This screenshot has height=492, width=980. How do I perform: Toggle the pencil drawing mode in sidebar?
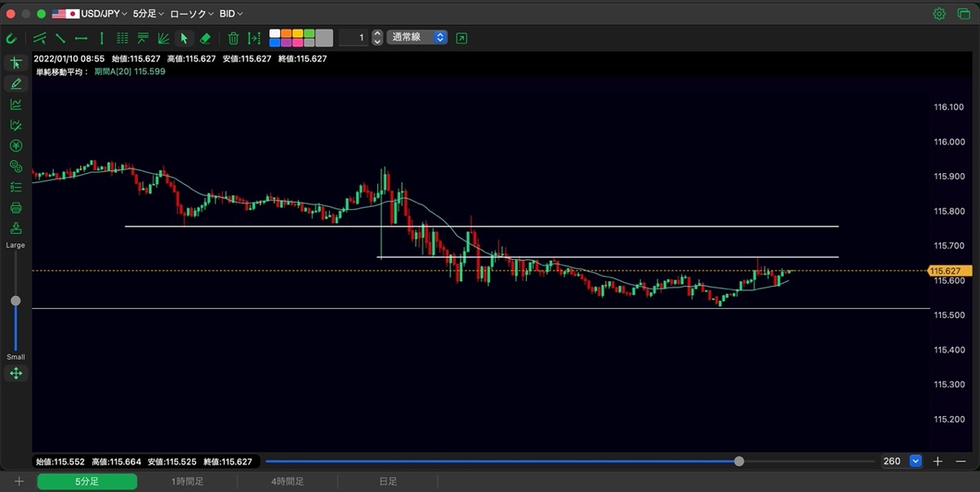(16, 83)
